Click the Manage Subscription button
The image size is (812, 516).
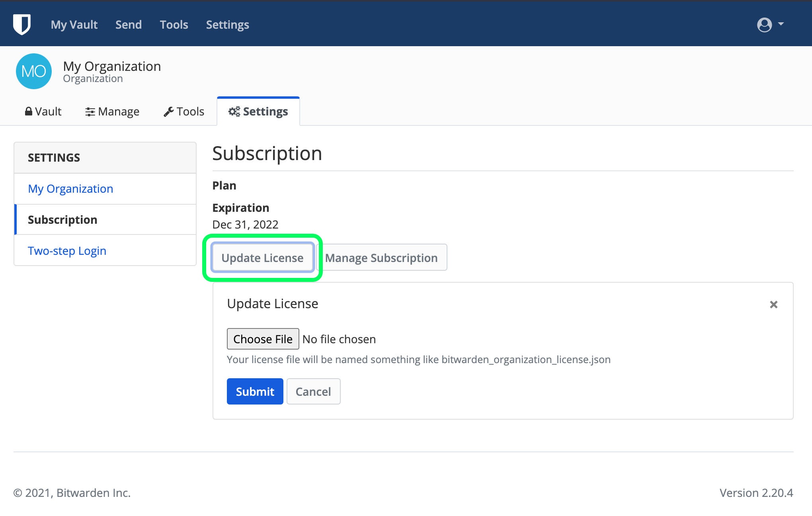[381, 258]
